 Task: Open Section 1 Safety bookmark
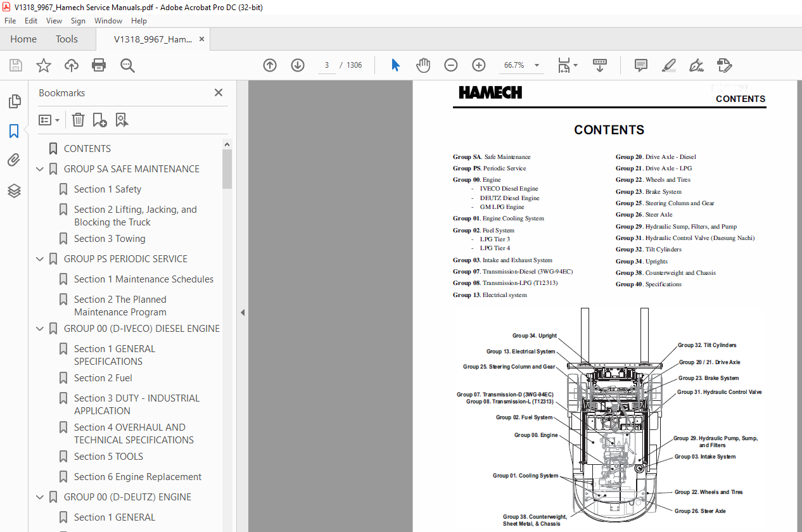[x=108, y=189]
